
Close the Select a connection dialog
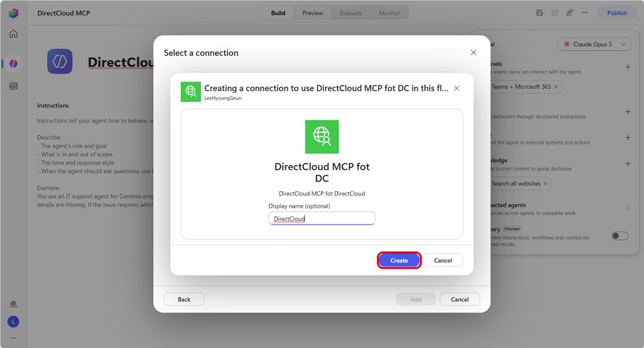click(473, 53)
